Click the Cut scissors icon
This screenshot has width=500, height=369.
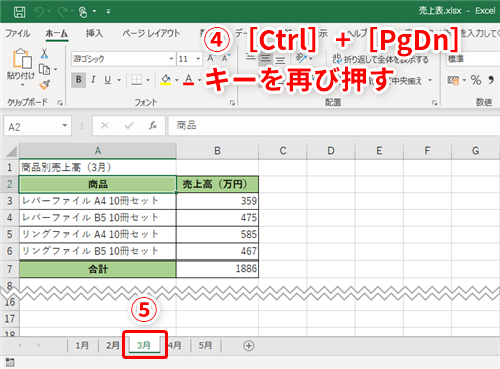tap(44, 53)
